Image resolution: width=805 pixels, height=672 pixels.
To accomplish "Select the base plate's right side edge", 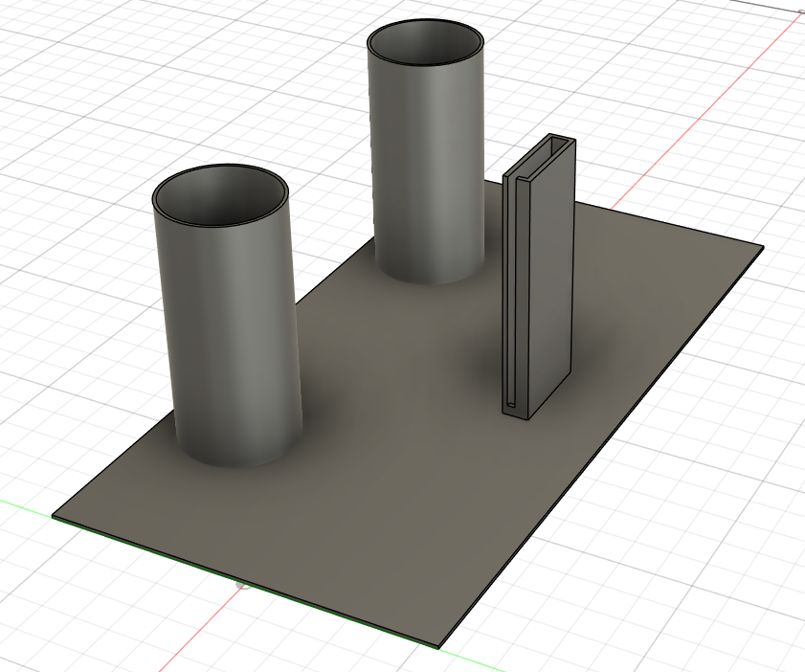I will [603, 445].
